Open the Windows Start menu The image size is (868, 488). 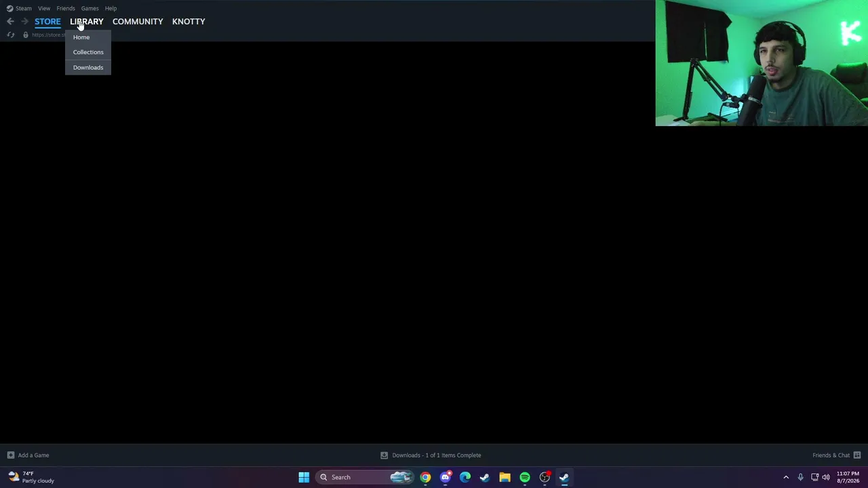tap(304, 477)
